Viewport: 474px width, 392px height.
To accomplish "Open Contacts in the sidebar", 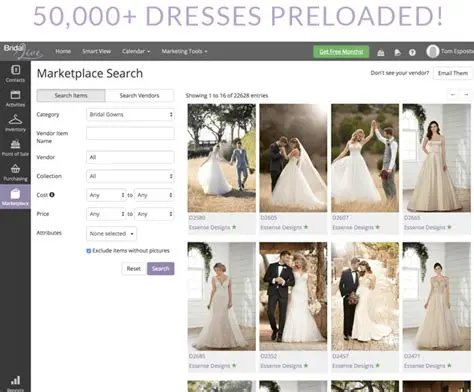I will (x=15, y=74).
